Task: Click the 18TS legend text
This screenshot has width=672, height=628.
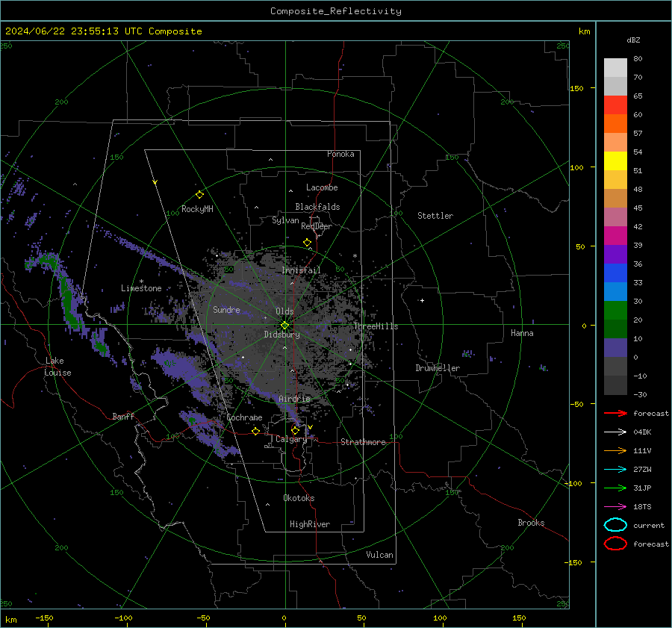Action: click(642, 507)
